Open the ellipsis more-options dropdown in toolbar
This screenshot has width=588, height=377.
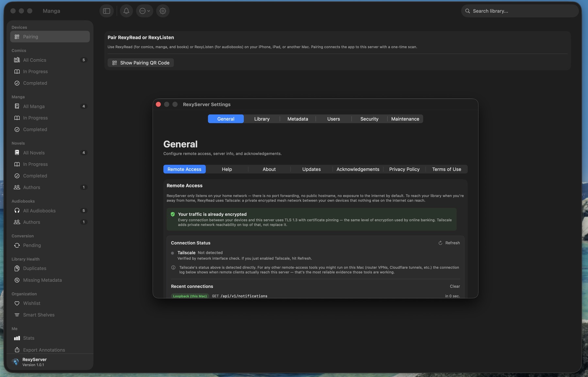(x=144, y=11)
